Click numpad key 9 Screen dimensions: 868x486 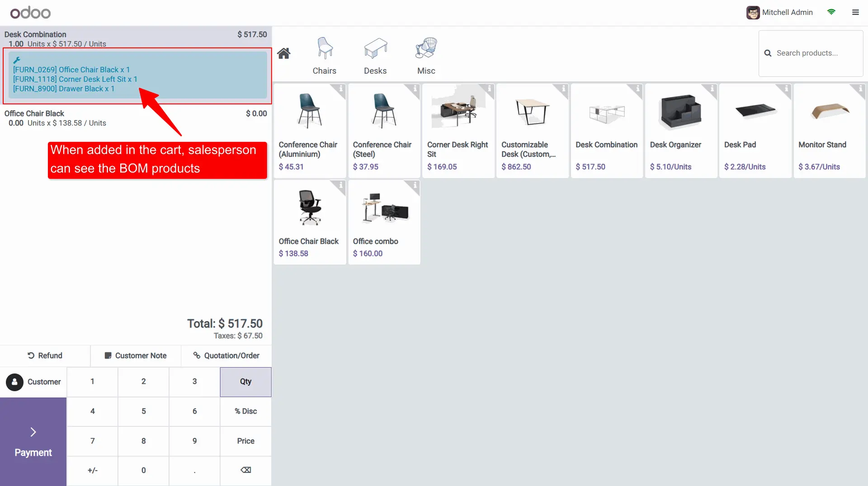coord(194,441)
